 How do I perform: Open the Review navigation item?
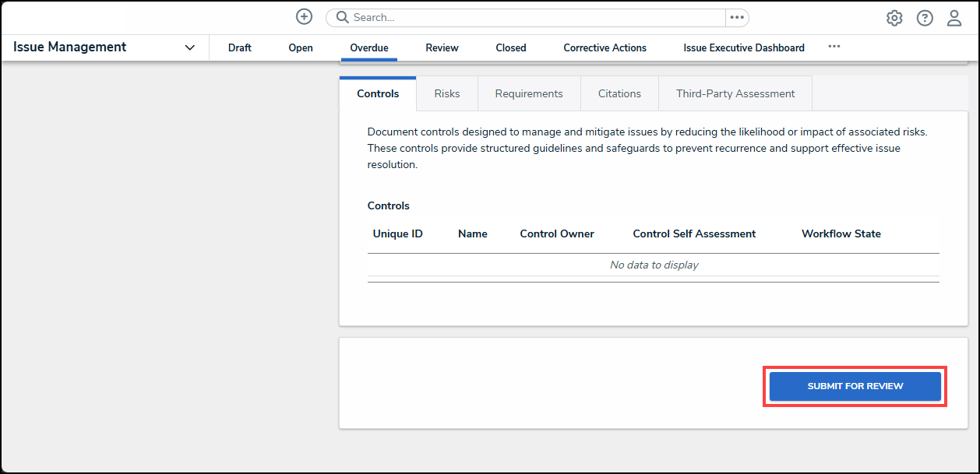click(x=442, y=47)
